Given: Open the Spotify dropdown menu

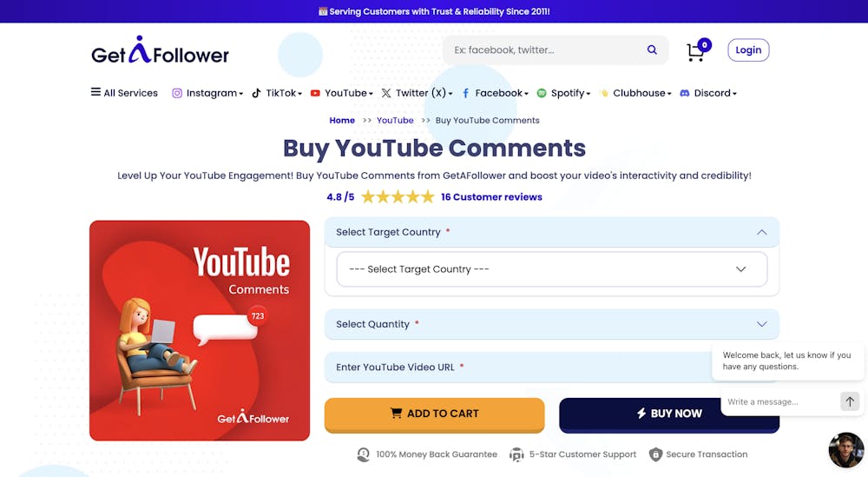Looking at the screenshot, I should 563,93.
